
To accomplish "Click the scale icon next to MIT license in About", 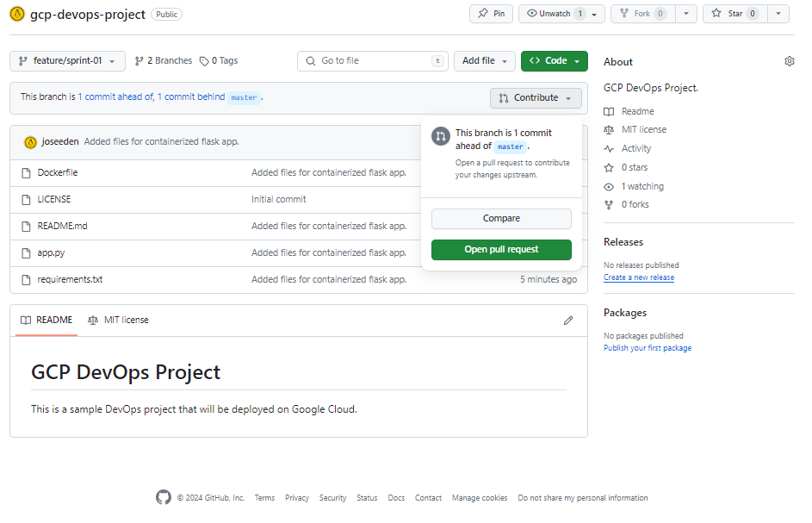I will pos(609,129).
